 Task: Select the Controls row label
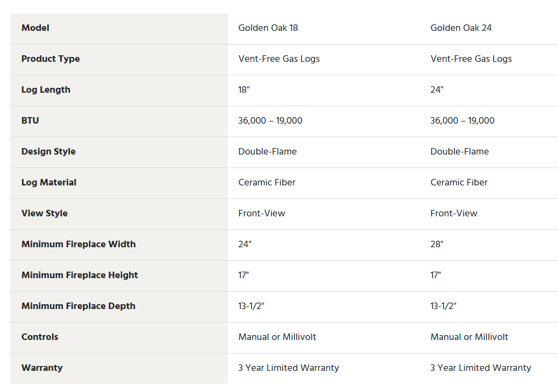[x=40, y=337]
